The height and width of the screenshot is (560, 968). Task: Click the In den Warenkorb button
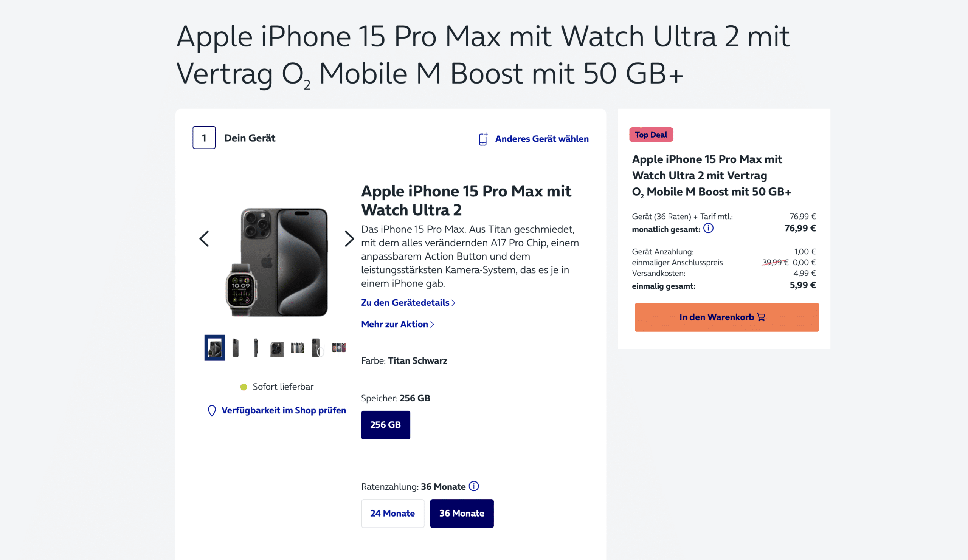[x=727, y=317]
